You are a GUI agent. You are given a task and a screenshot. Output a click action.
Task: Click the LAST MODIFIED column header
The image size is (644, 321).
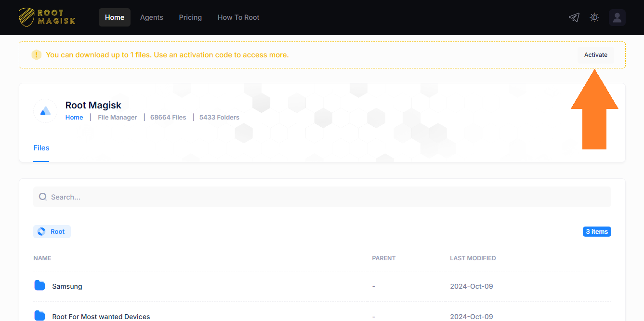click(x=473, y=258)
